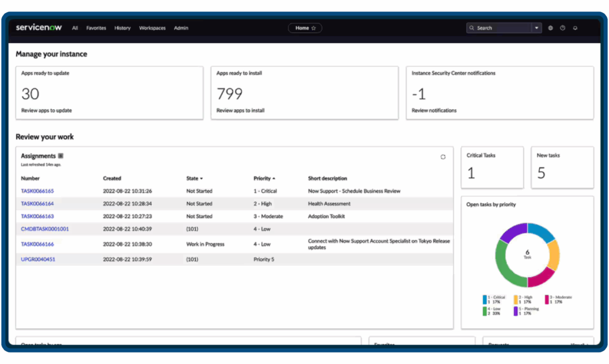This screenshot has height=364, width=609.
Task: Open record TASK0066165
Action: click(x=37, y=191)
